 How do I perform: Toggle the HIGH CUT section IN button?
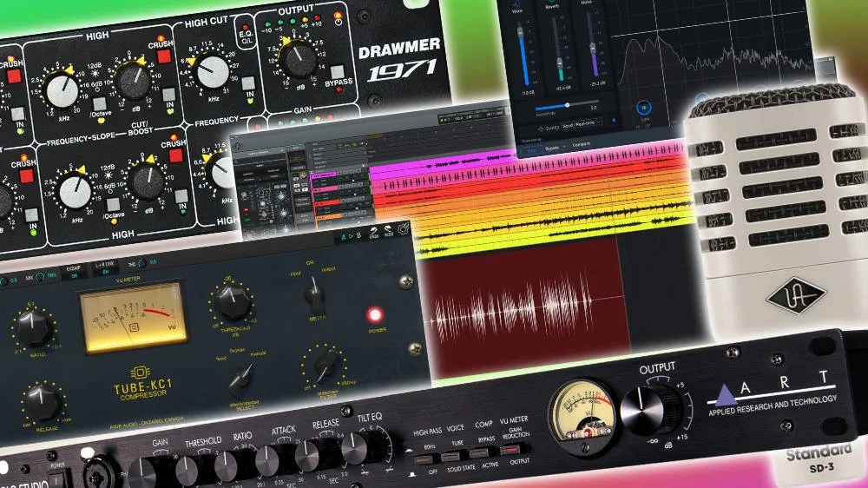coord(248,83)
